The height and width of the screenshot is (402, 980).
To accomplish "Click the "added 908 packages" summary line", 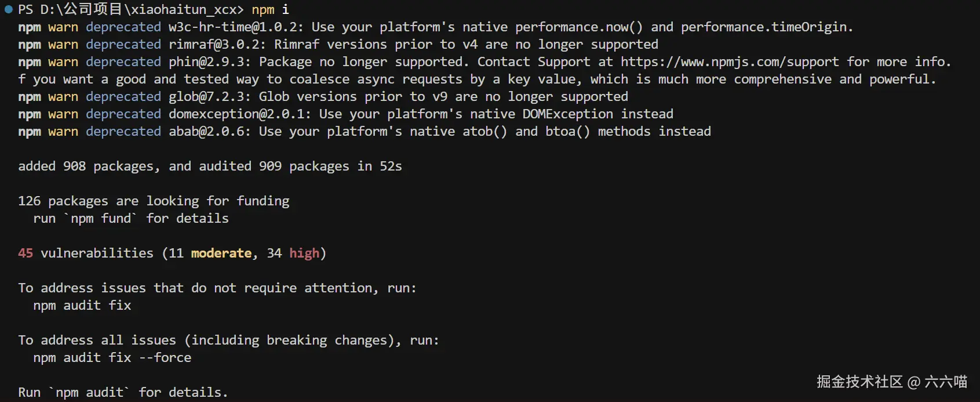I will (x=210, y=166).
